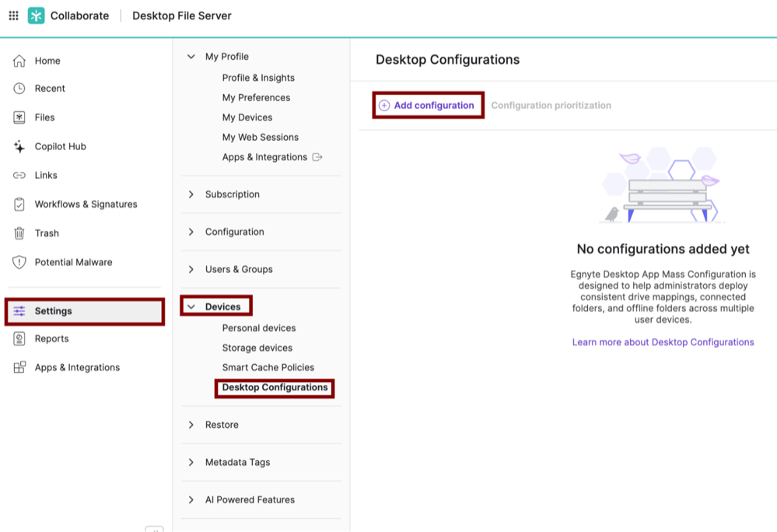Screen dimensions: 777x532
Task: Expand the Restore section chevron
Action: pyautogui.click(x=191, y=425)
